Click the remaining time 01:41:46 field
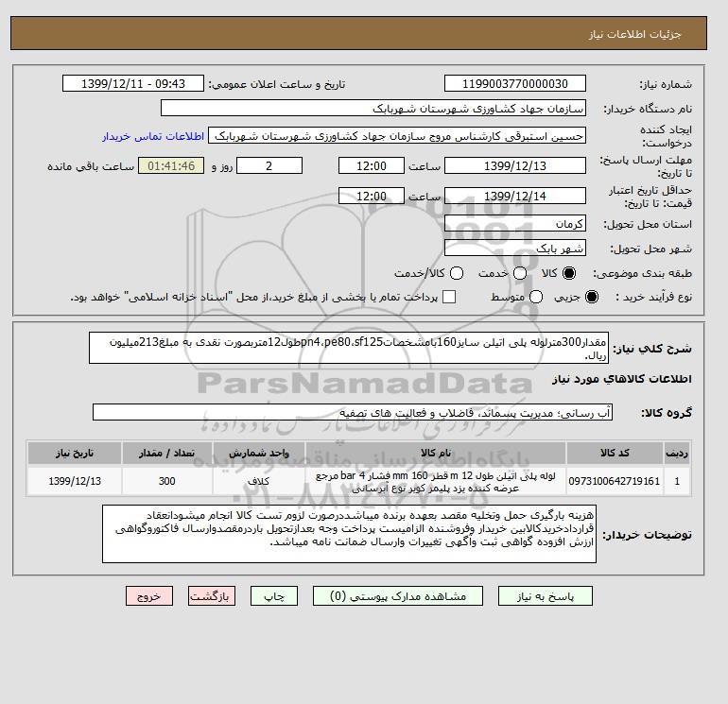The height and width of the screenshot is (704, 728). point(171,165)
